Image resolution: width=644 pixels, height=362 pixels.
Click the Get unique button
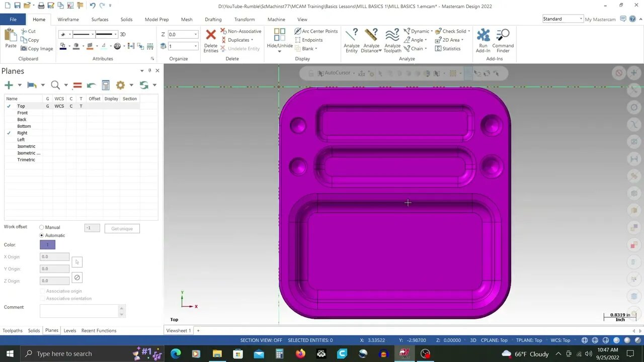point(122,229)
